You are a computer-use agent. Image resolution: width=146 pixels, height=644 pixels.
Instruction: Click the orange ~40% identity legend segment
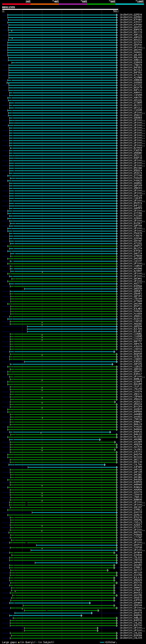click(45, 4)
